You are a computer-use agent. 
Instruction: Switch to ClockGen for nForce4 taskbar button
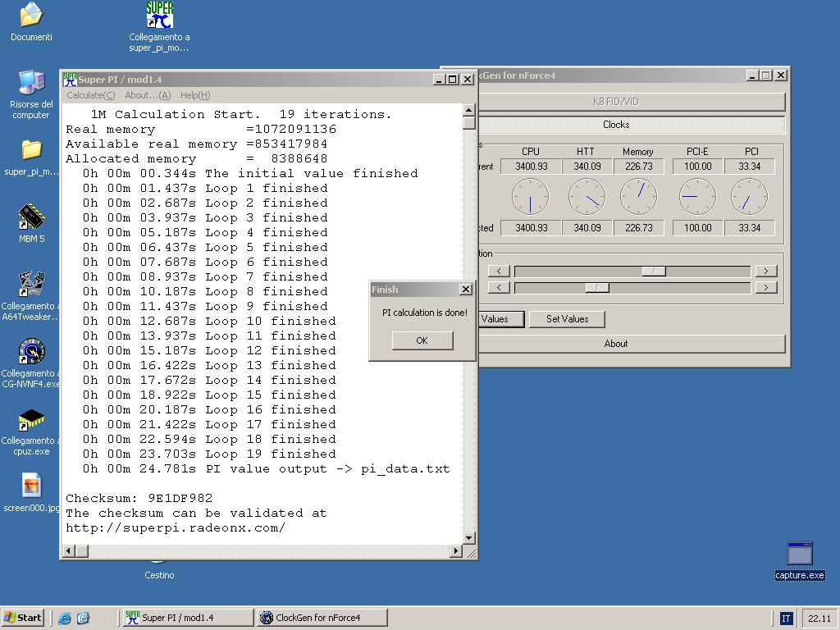point(322,618)
